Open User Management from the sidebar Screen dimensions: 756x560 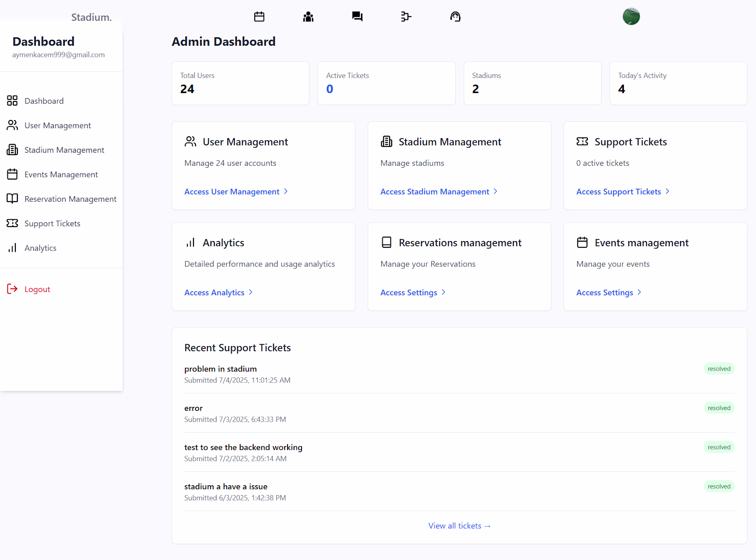57,126
